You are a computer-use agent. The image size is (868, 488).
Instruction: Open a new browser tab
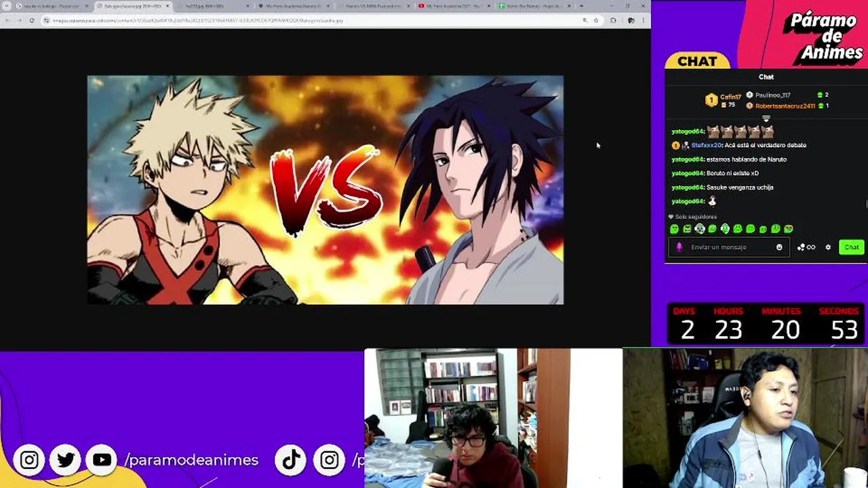tap(581, 6)
